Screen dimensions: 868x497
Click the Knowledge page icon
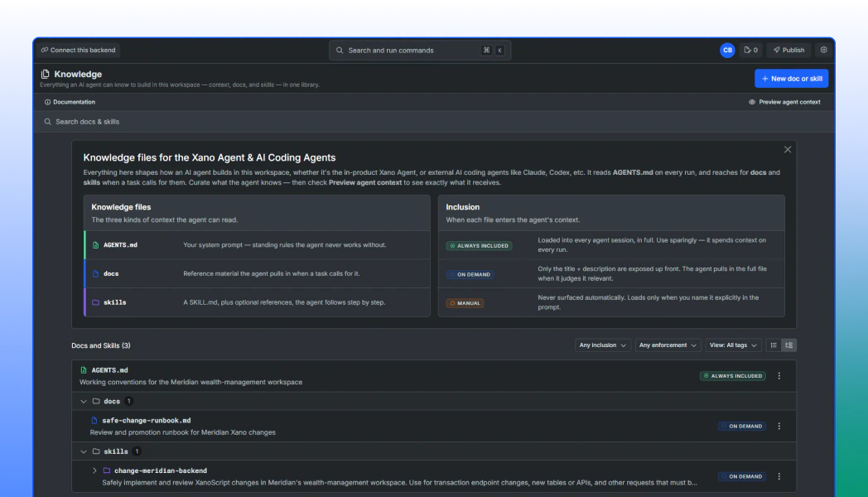tap(46, 74)
